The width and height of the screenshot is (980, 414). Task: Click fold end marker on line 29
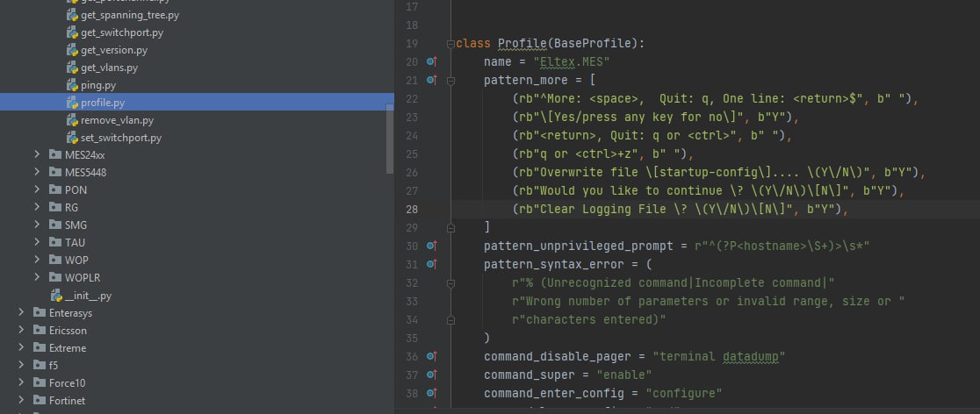click(450, 227)
